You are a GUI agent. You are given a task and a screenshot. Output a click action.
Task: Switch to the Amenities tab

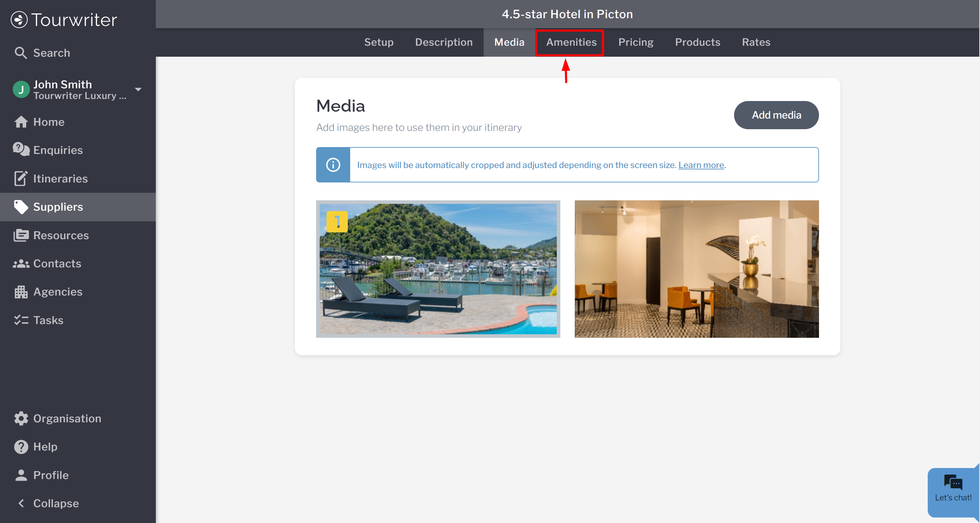click(x=571, y=42)
